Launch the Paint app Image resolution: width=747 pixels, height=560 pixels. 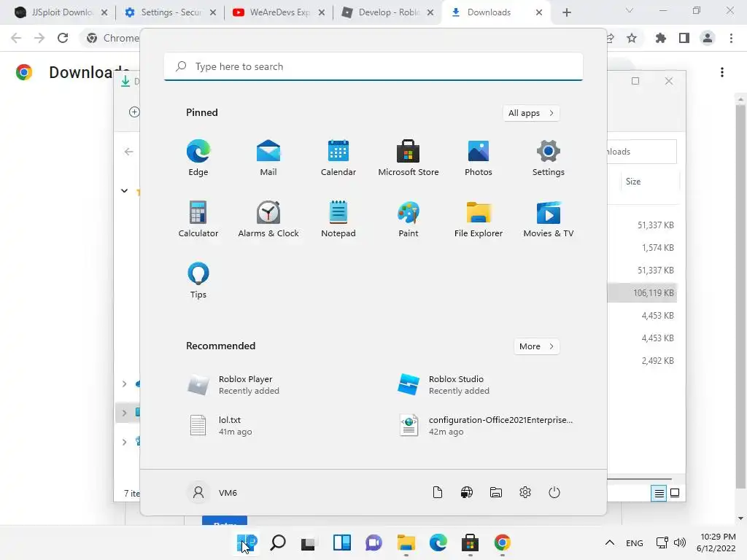(409, 219)
